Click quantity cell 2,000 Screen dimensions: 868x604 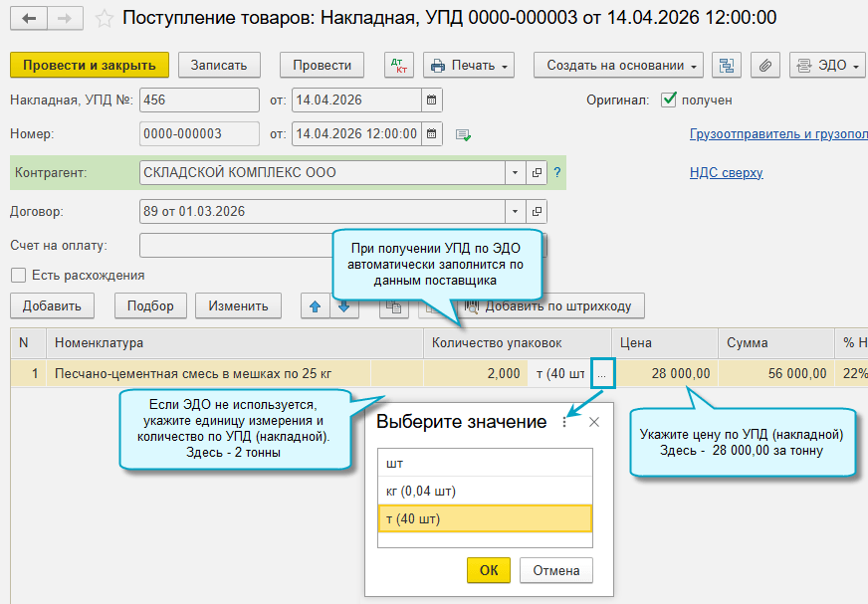point(476,374)
